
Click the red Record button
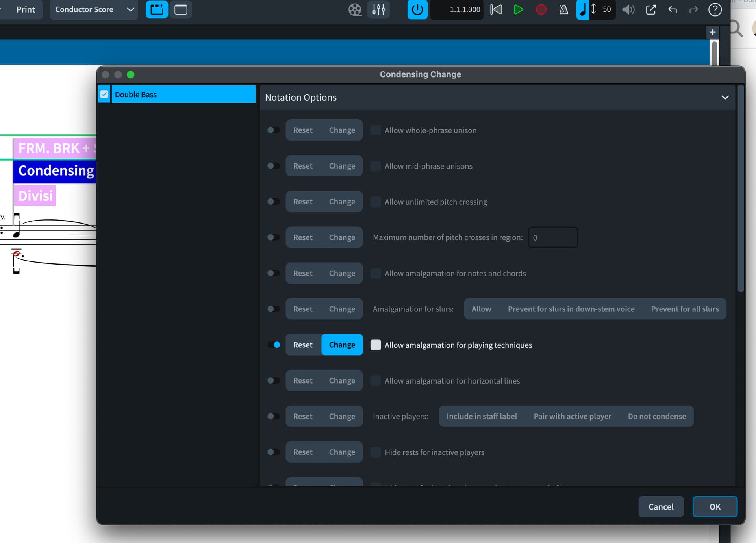coord(541,9)
